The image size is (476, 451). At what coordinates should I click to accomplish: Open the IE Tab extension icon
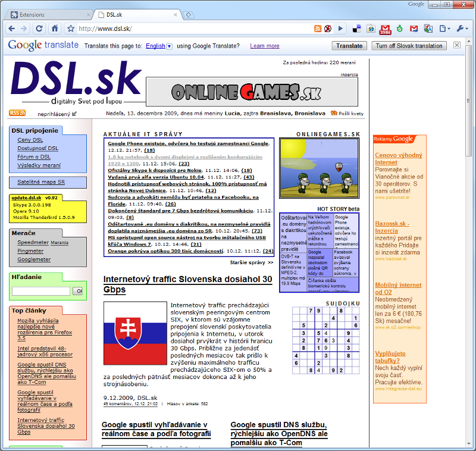[371, 29]
